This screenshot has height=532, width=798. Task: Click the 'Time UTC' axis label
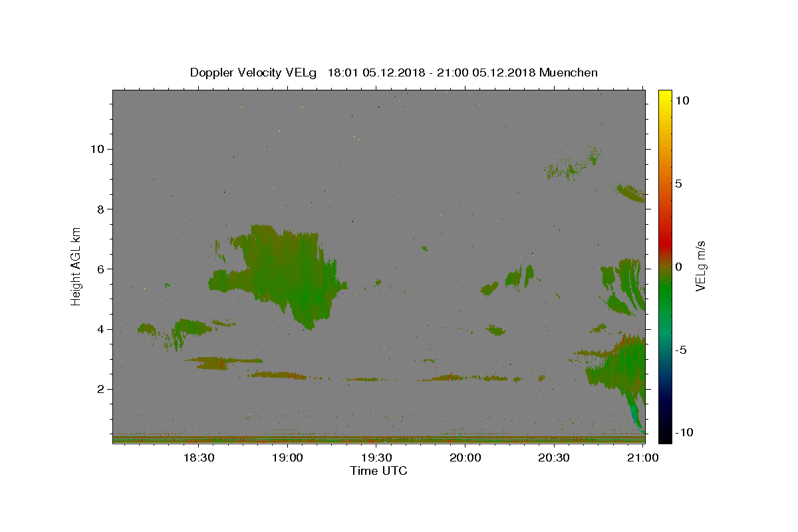[x=378, y=471]
